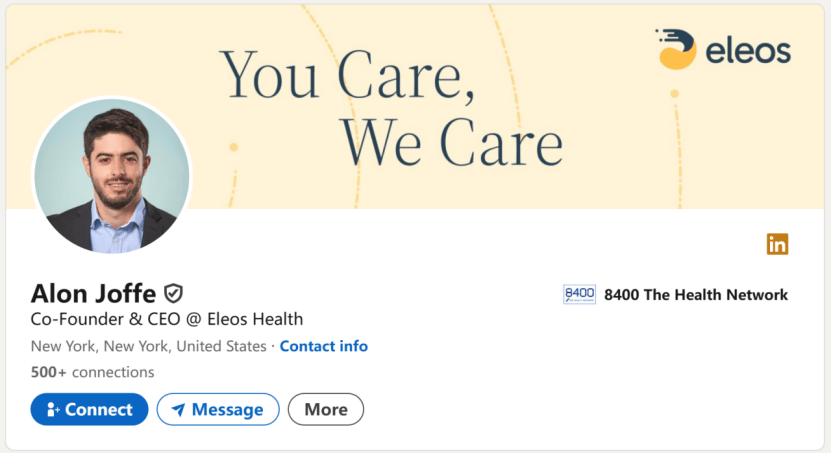Open the 8400 The Health Network link
Screen dimensions: 832x454
pos(696,295)
